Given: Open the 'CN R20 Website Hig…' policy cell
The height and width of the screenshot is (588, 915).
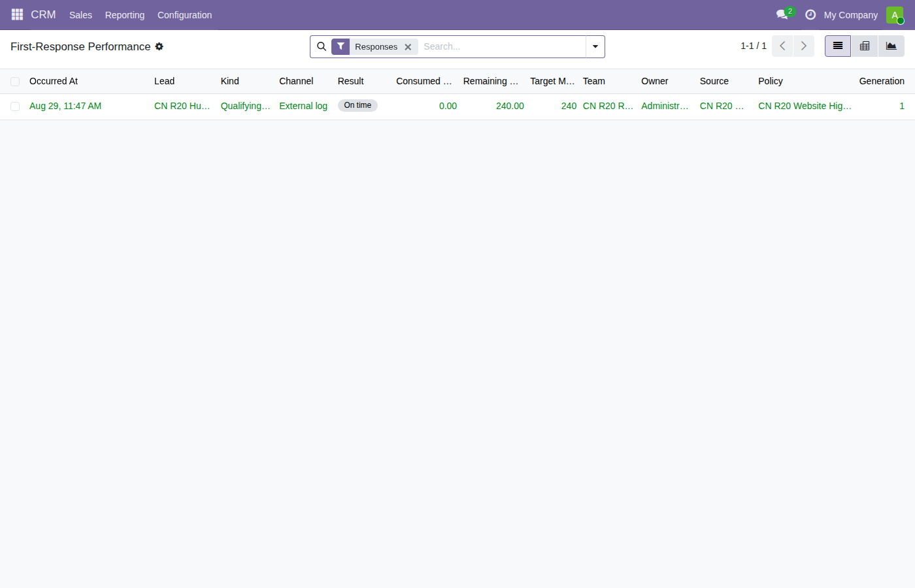Looking at the screenshot, I should pos(805,106).
